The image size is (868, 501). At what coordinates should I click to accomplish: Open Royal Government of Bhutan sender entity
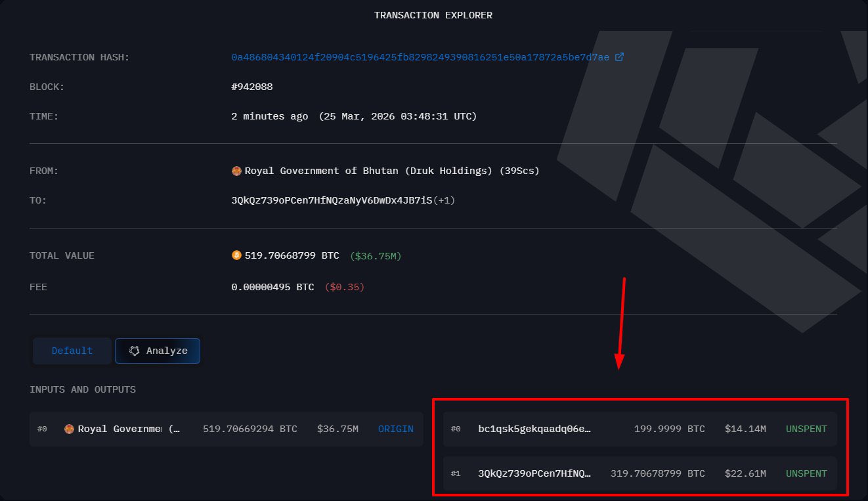point(392,171)
